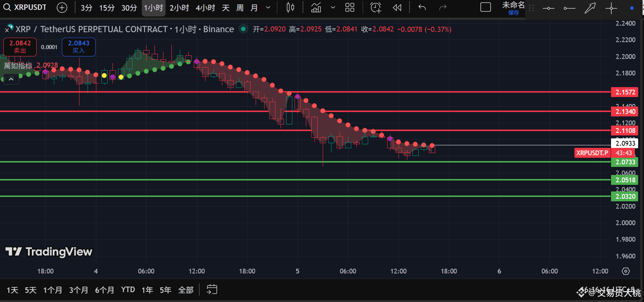Switch to weekly 周 timeframe
The width and height of the screenshot is (644, 302).
point(240,8)
